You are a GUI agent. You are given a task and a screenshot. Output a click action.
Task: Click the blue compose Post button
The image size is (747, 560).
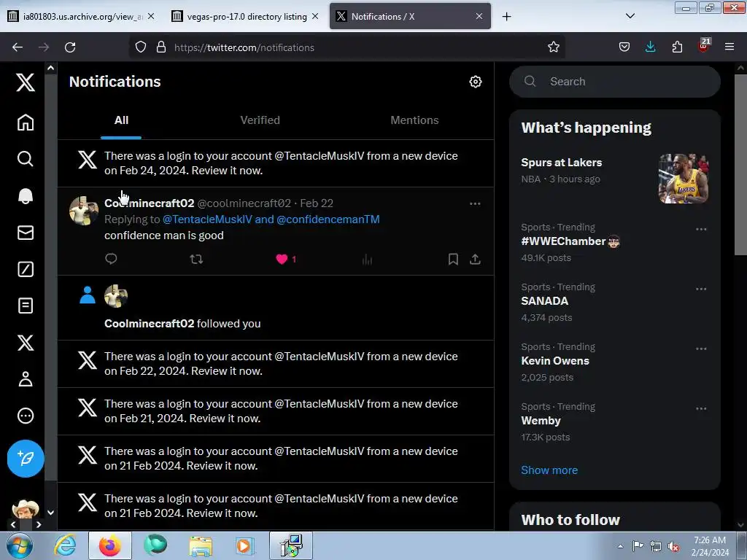click(x=26, y=459)
